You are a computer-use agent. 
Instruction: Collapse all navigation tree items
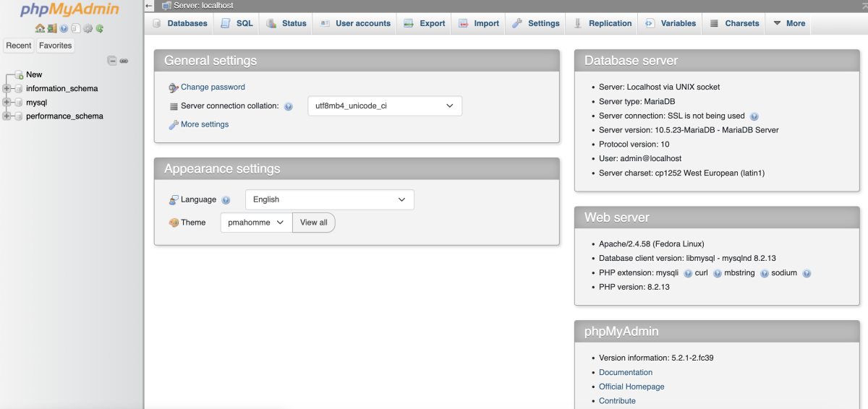coord(112,61)
